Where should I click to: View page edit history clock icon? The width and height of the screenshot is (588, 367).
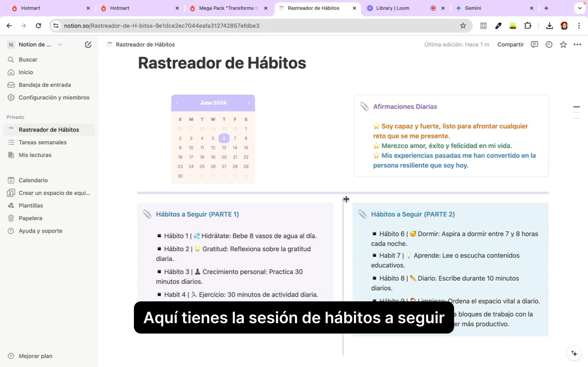(549, 44)
